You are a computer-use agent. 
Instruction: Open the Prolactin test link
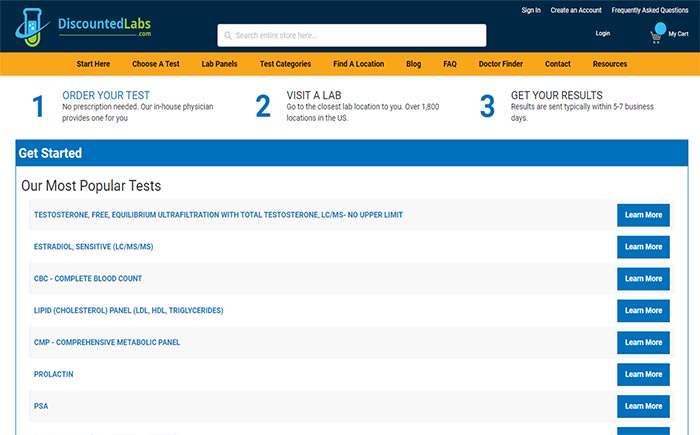point(54,374)
